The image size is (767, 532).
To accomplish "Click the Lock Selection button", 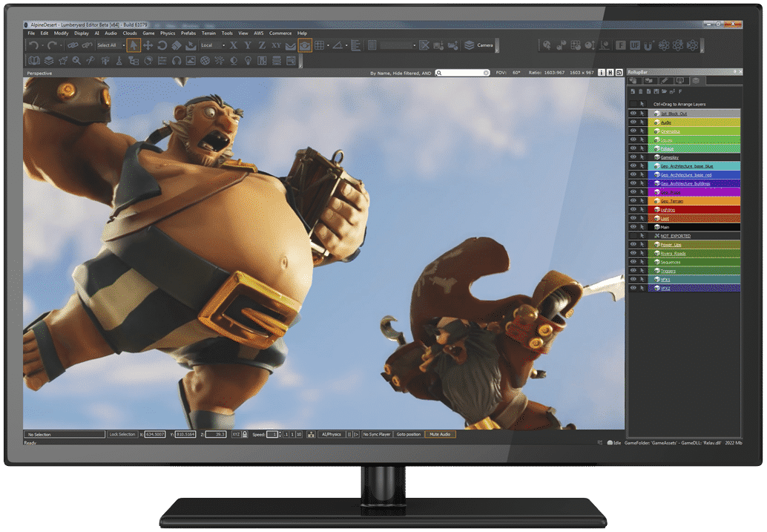I will click(x=122, y=434).
